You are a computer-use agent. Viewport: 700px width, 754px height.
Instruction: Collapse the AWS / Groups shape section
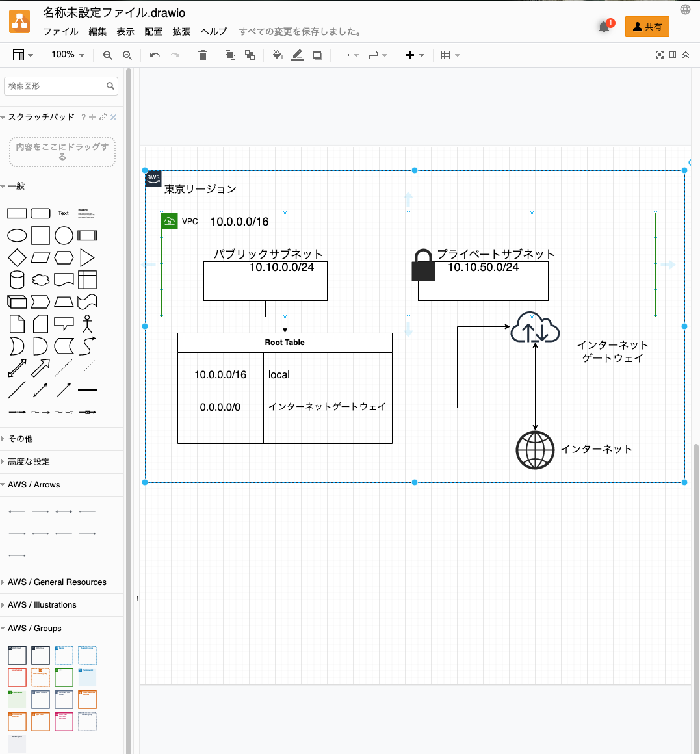pyautogui.click(x=34, y=628)
